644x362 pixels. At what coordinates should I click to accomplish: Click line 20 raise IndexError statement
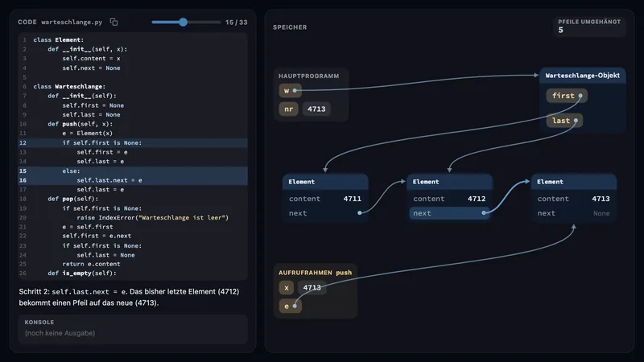[x=133, y=217]
